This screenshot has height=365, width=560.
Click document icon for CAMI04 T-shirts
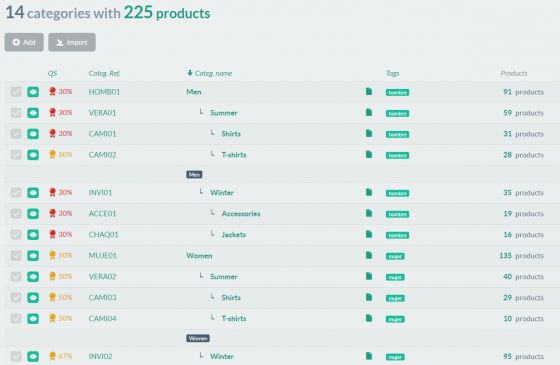point(369,318)
